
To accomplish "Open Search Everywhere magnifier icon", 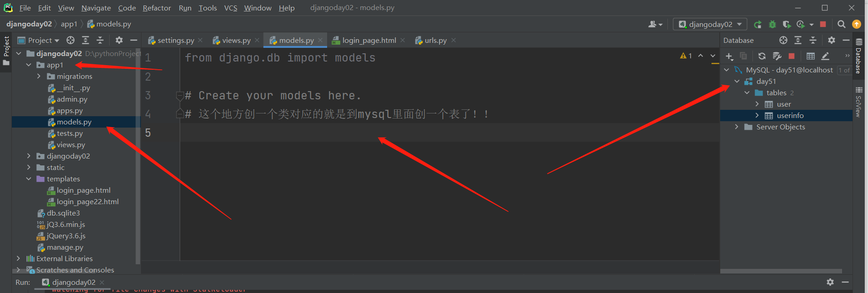I will point(842,24).
